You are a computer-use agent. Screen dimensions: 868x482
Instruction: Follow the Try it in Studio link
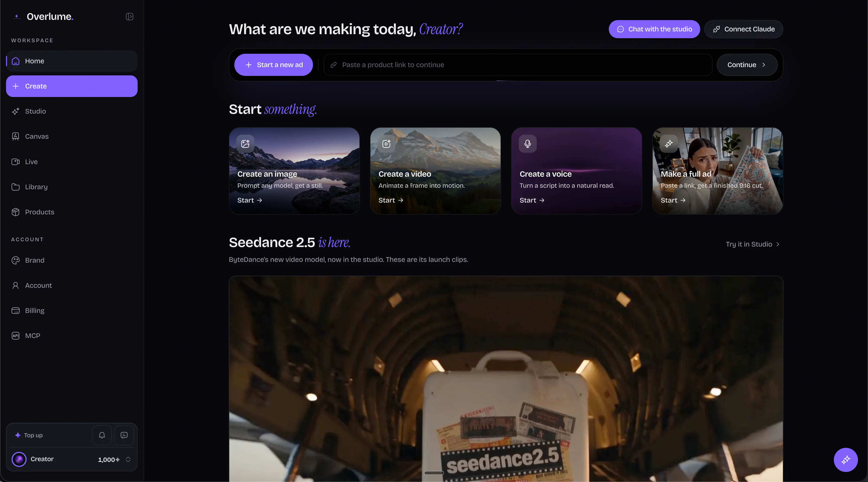click(753, 244)
